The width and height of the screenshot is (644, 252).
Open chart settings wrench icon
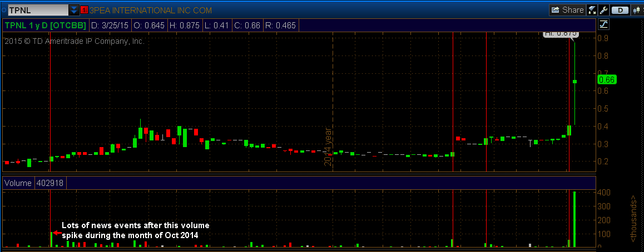click(603, 10)
